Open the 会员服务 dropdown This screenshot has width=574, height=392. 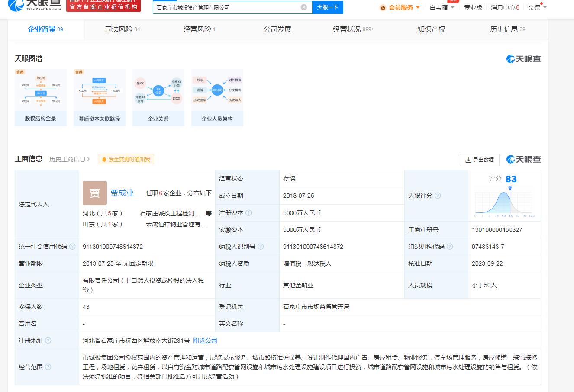point(400,7)
